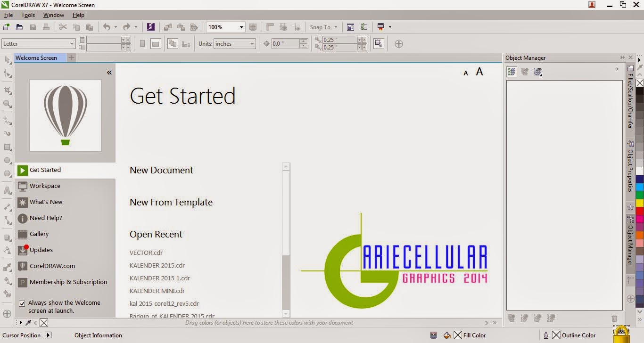Viewport: 644px width, 343px height.
Task: Click the Show Object Properties icon in Object Manager
Action: pos(512,72)
